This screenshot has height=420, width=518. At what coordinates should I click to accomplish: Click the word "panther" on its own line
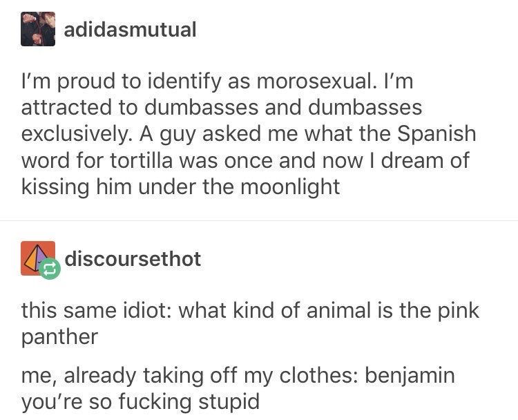tap(60, 338)
